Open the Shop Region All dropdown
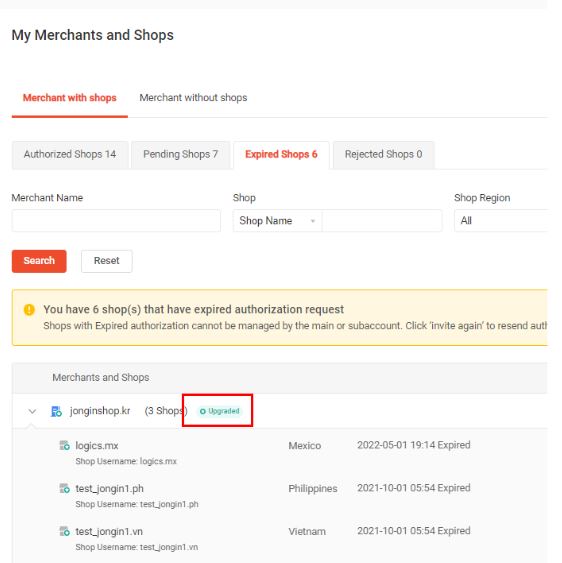This screenshot has height=563, width=562. pos(501,220)
